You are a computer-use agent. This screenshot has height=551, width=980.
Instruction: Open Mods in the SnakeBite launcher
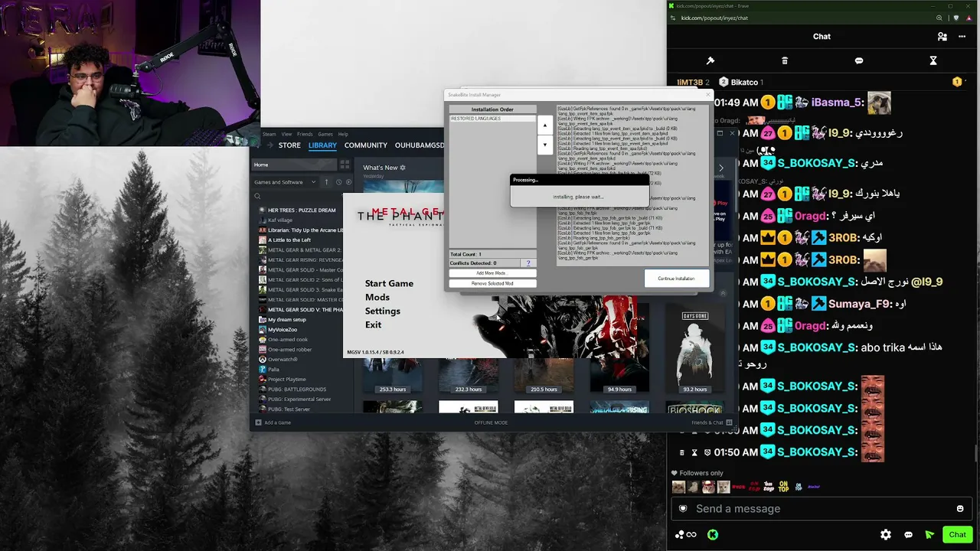pyautogui.click(x=377, y=297)
